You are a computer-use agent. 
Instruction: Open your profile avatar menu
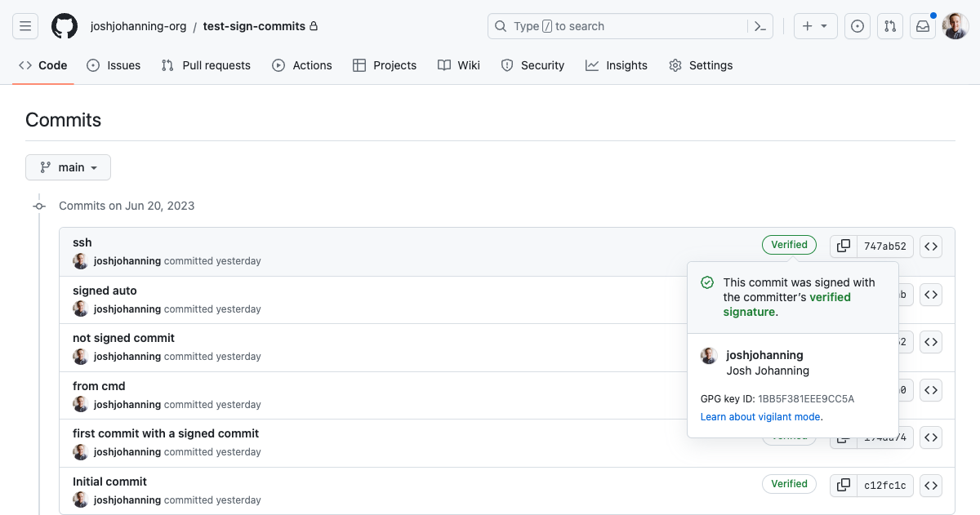955,25
